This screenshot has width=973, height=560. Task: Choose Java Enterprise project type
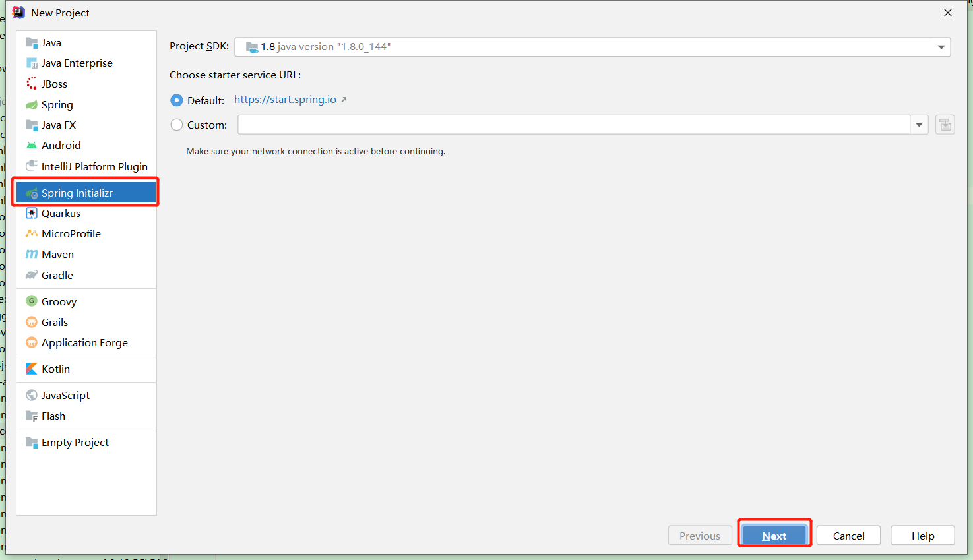coord(86,63)
